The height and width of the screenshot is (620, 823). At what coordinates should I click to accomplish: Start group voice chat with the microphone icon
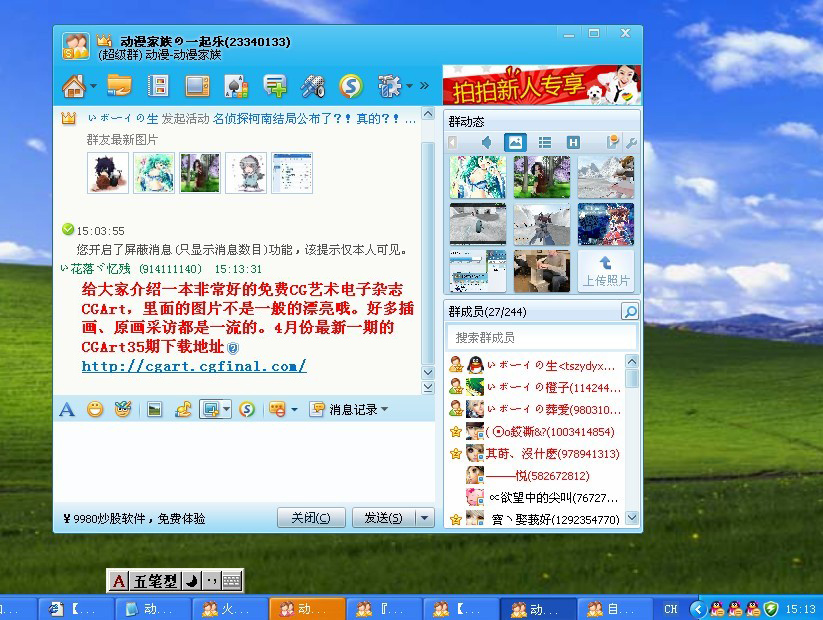coord(312,87)
